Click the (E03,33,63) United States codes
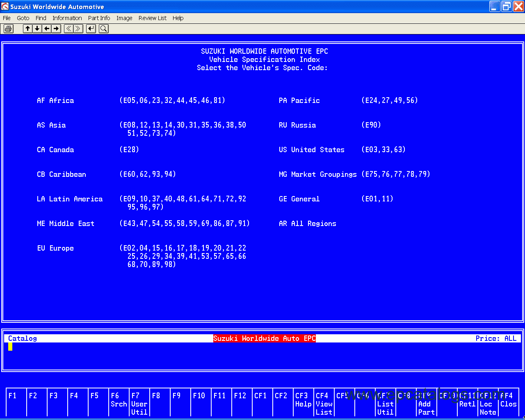The height and width of the screenshot is (420, 525). [x=383, y=150]
